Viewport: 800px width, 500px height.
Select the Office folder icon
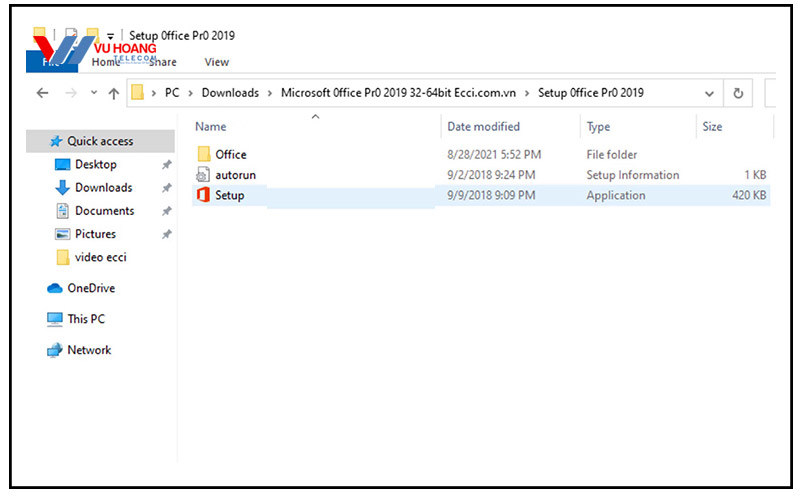[x=204, y=154]
